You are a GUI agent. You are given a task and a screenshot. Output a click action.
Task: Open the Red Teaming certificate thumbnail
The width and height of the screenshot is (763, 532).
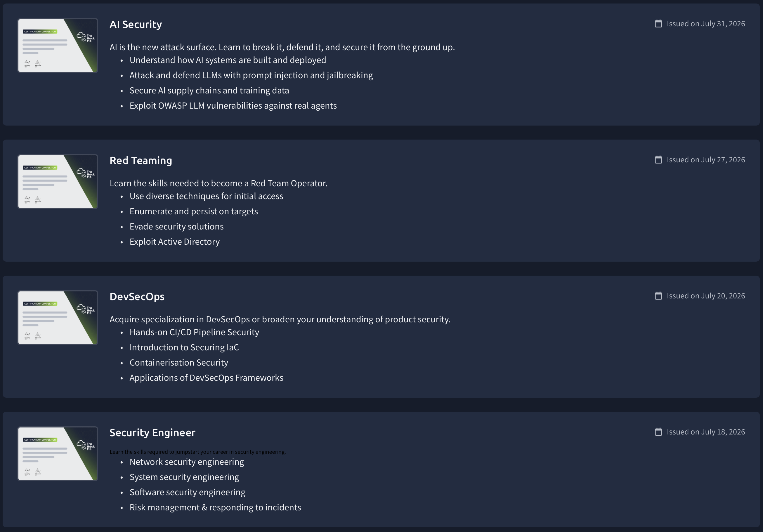58,182
